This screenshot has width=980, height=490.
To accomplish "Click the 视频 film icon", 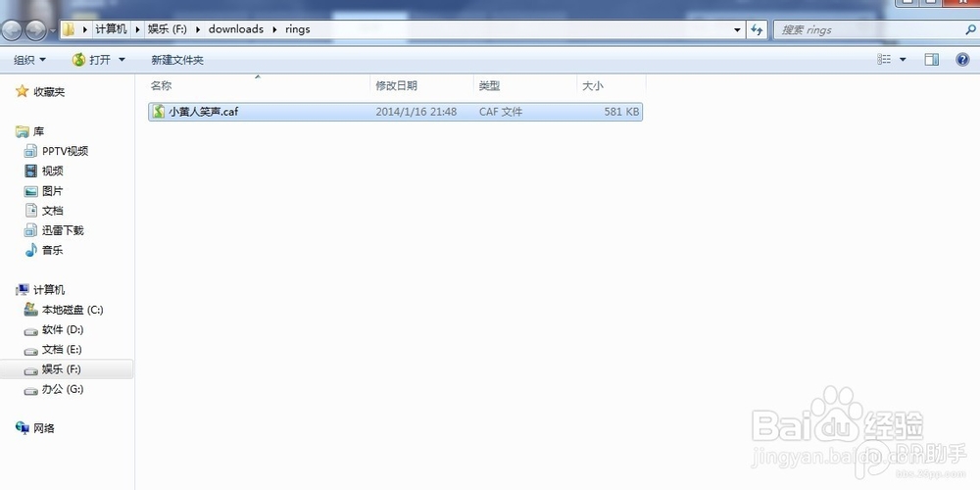I will coord(30,171).
